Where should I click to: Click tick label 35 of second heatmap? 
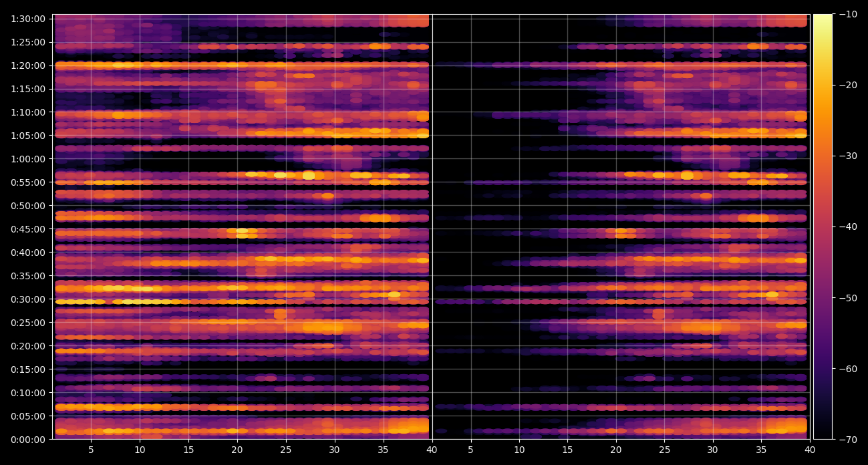762,450
